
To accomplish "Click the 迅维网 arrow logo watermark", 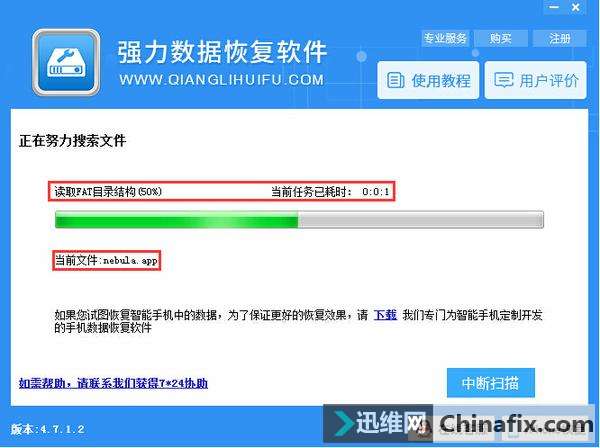I will click(343, 423).
